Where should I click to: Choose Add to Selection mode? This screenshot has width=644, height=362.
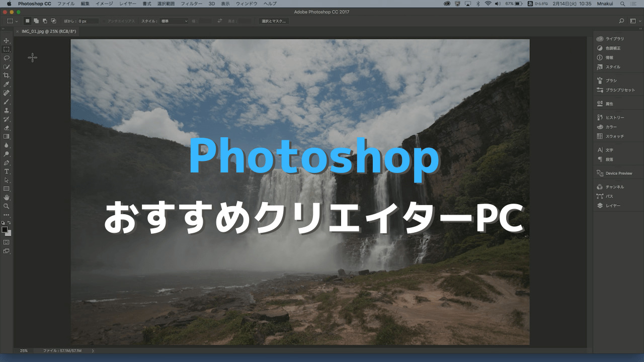click(36, 21)
